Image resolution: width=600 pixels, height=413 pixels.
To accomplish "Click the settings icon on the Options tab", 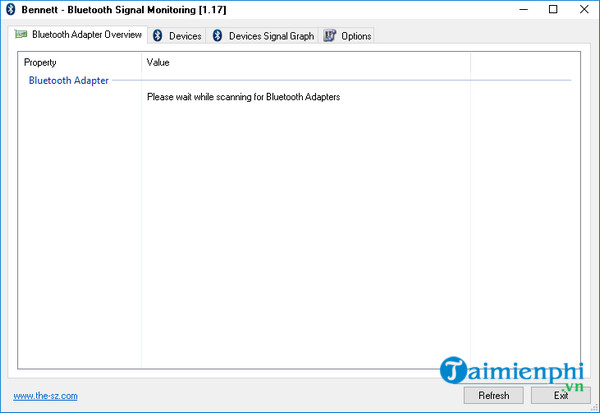I will point(329,36).
